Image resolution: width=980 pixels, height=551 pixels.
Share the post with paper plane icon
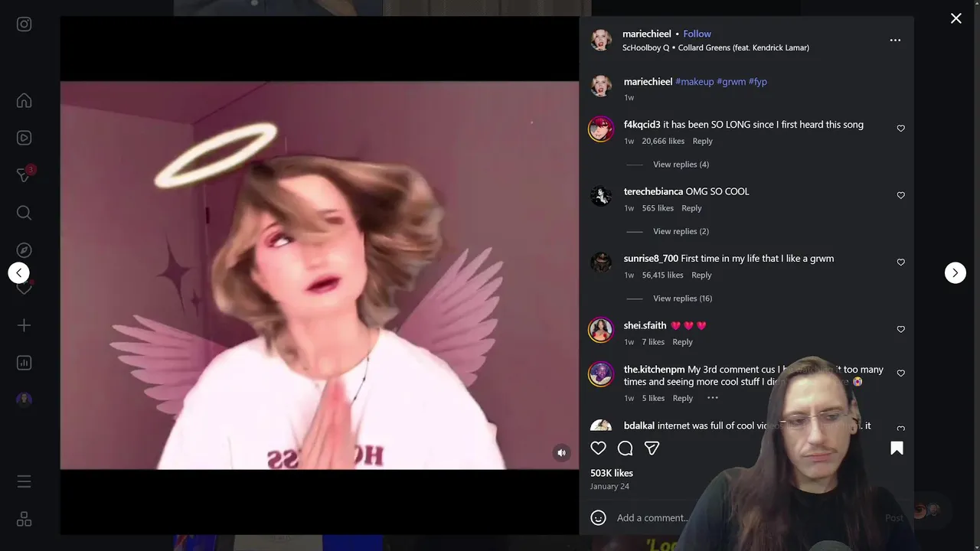point(652,448)
